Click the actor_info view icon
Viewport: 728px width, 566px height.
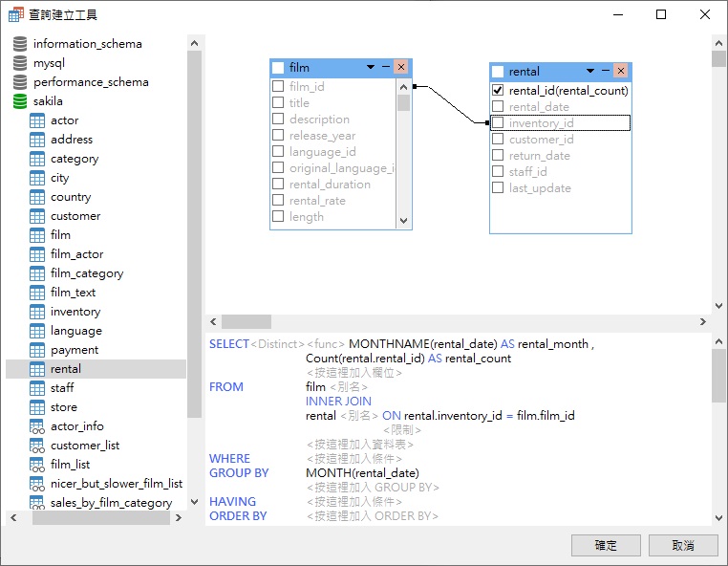[x=37, y=426]
